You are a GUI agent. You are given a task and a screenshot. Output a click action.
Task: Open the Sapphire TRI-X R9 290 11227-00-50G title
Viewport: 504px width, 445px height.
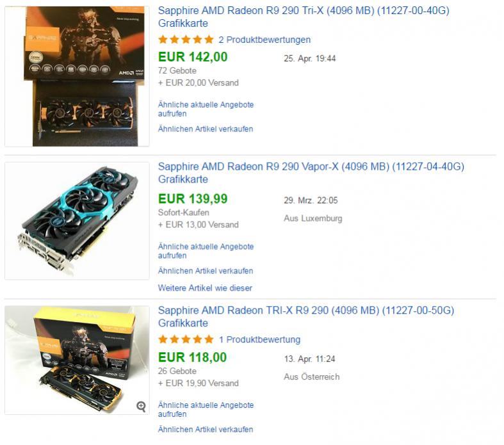pyautogui.click(x=306, y=316)
